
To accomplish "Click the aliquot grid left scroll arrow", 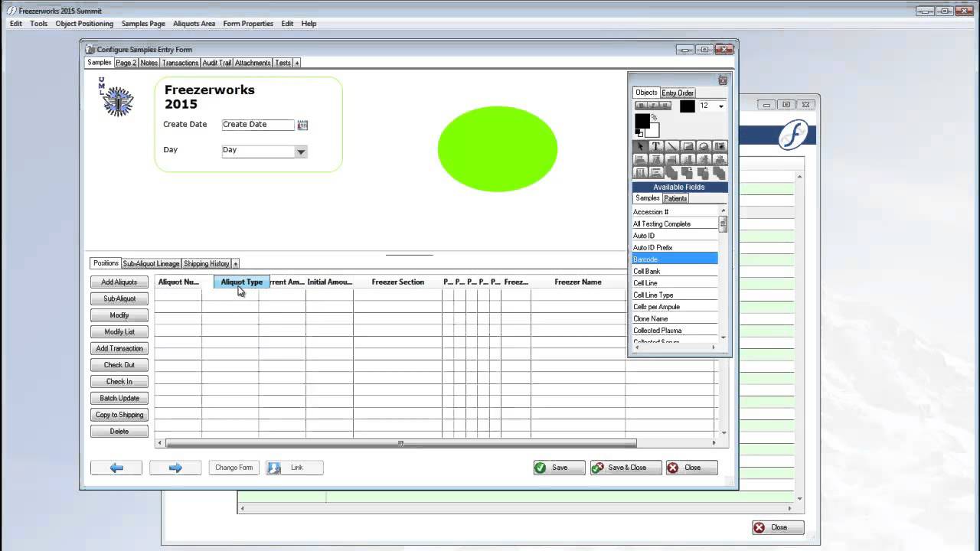I will (160, 442).
